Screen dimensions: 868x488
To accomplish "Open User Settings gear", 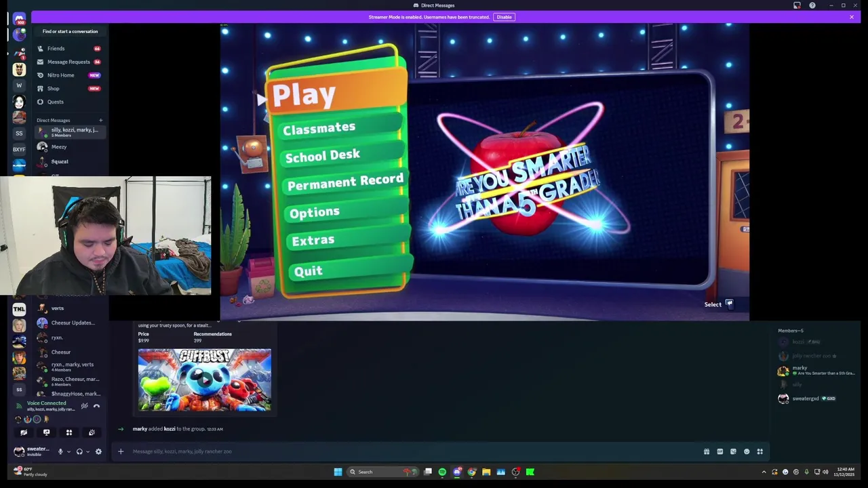I will coord(98,451).
